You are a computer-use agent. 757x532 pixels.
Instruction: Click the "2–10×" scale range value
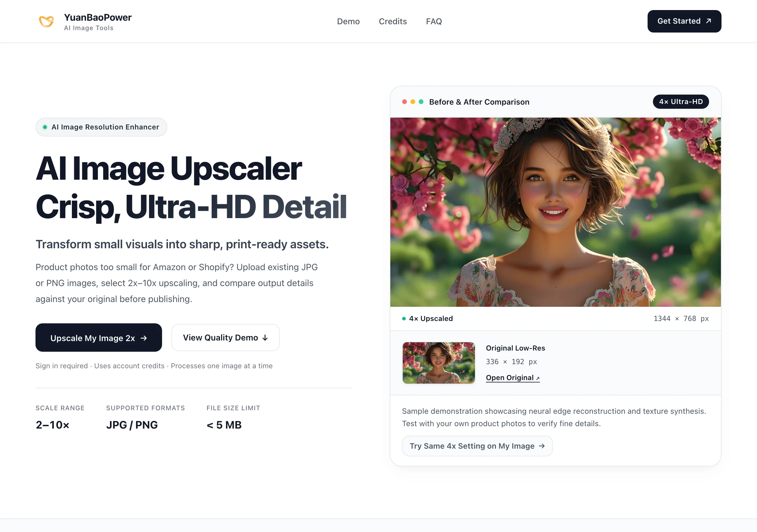[x=52, y=425]
